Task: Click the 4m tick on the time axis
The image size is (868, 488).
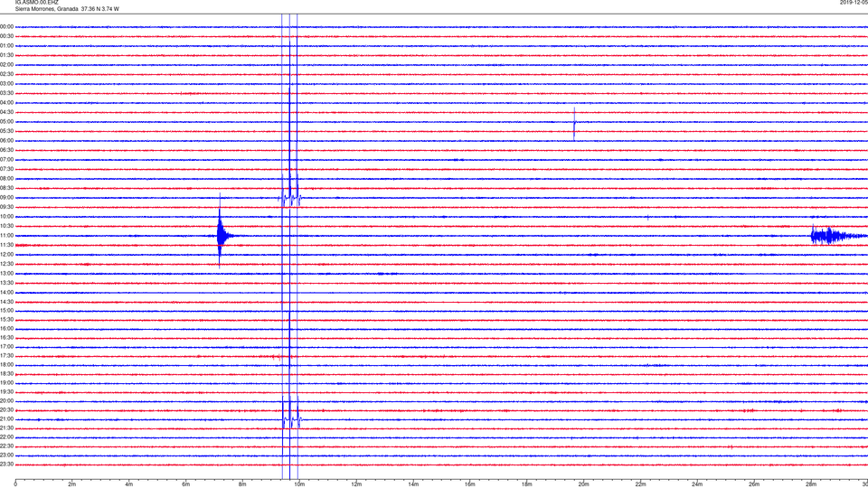Action: click(x=129, y=484)
